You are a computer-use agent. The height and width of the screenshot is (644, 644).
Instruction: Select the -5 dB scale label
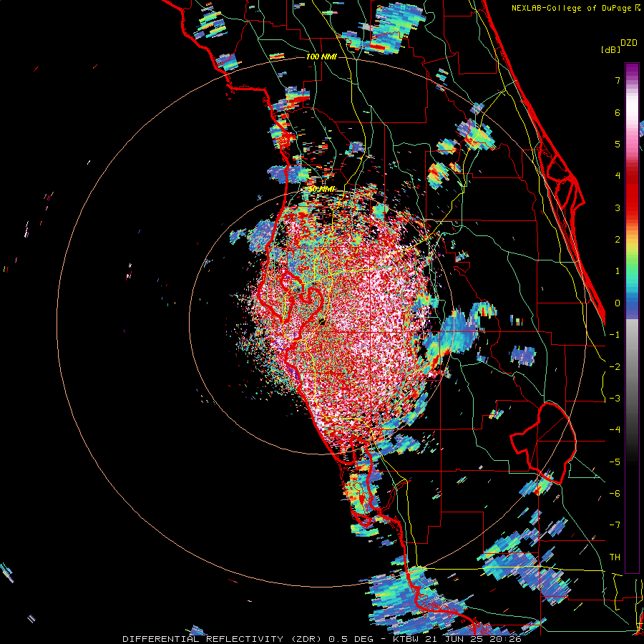(x=615, y=462)
